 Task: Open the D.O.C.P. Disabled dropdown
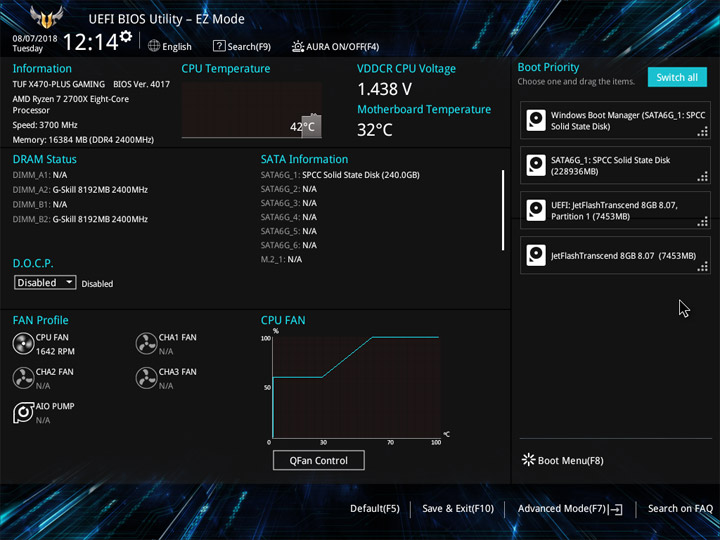click(x=45, y=282)
